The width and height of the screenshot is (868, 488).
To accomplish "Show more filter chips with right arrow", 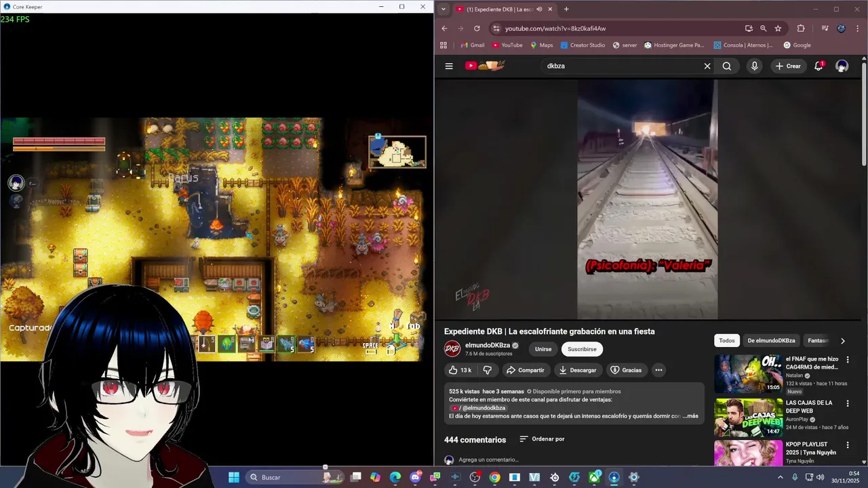I will pyautogui.click(x=843, y=341).
